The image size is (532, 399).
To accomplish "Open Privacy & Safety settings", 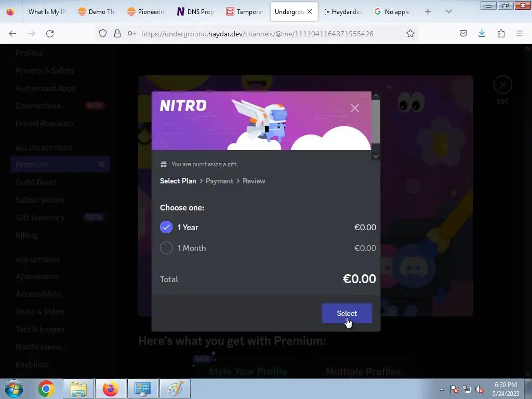I will click(45, 71).
